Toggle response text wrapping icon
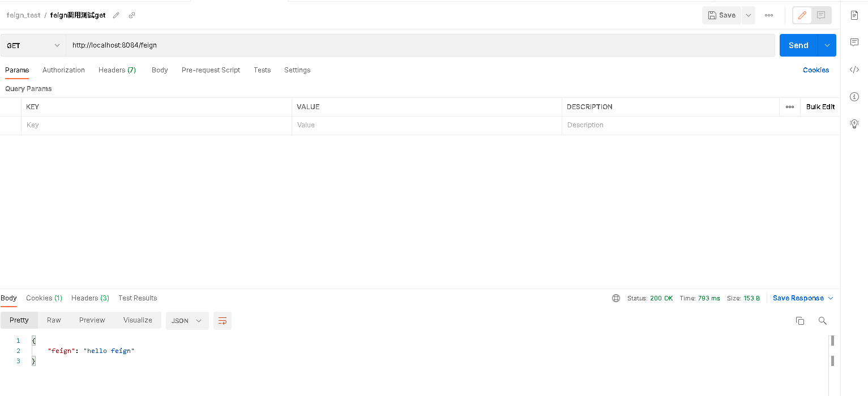 (222, 320)
